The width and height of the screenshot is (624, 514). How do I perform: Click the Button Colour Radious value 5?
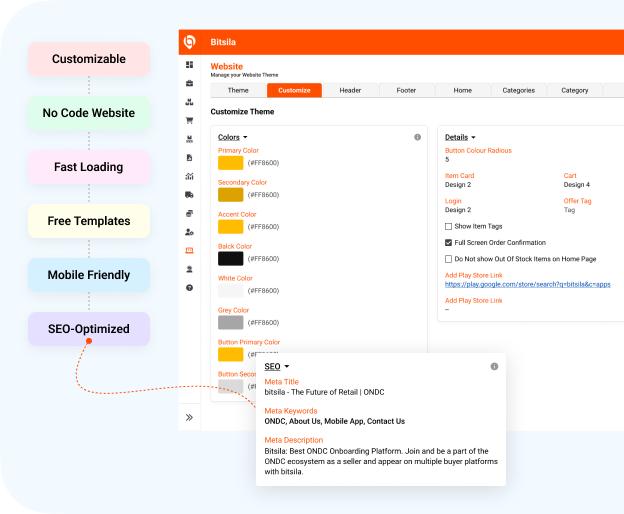pyautogui.click(x=447, y=160)
